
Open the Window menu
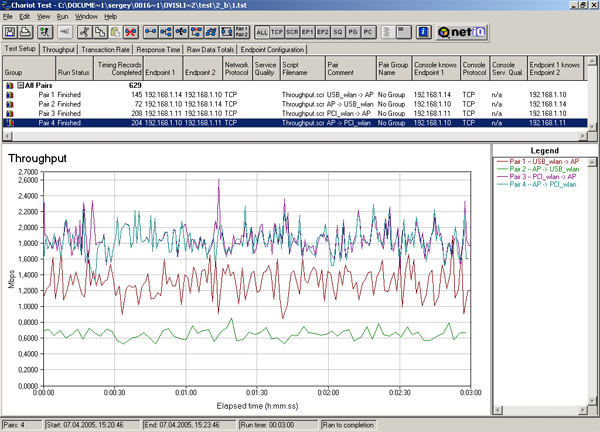(x=87, y=17)
